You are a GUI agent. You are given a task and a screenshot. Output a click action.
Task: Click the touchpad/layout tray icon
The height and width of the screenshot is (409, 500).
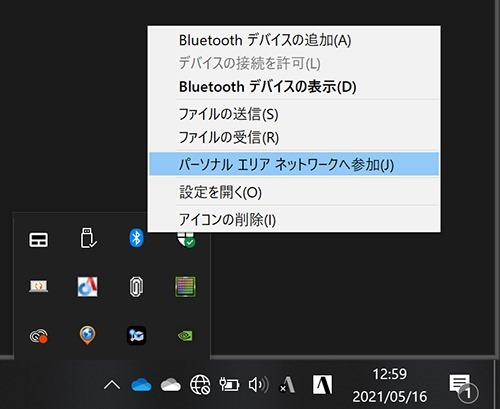pyautogui.click(x=38, y=240)
